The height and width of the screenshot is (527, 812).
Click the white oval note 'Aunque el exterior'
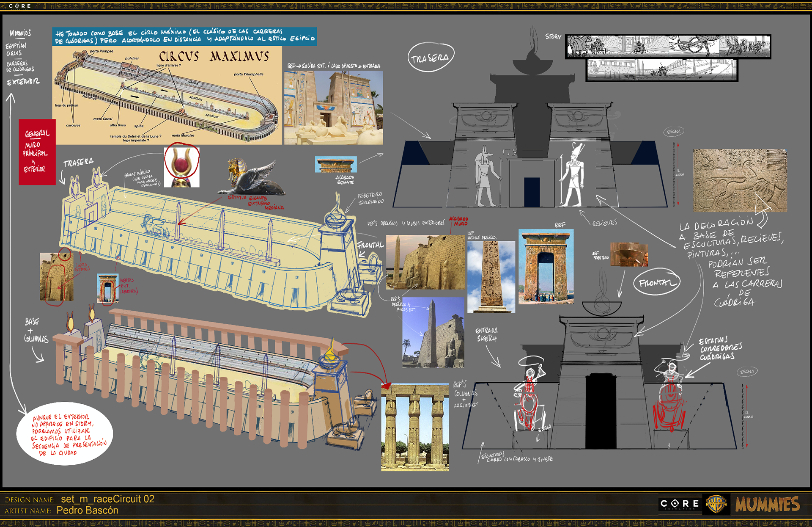[x=65, y=433]
